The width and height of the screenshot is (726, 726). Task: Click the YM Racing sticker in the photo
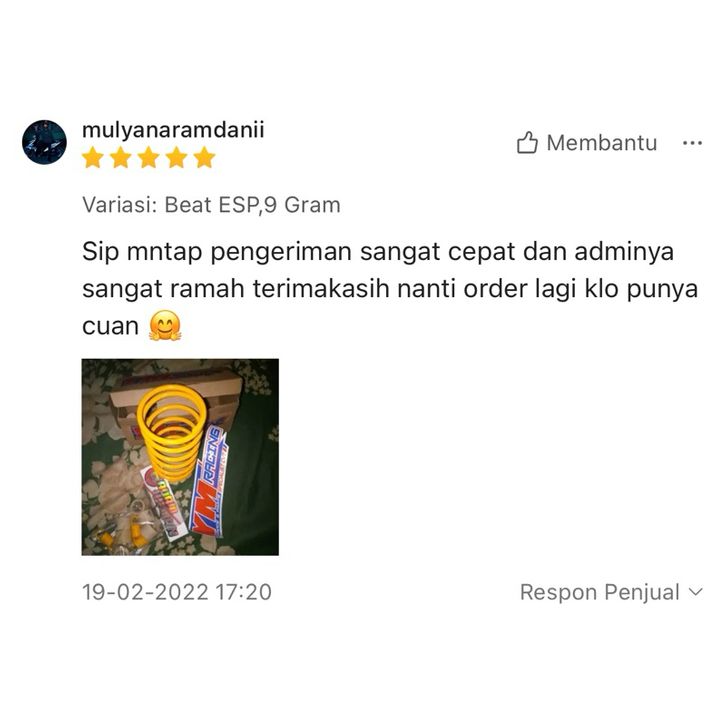207,482
